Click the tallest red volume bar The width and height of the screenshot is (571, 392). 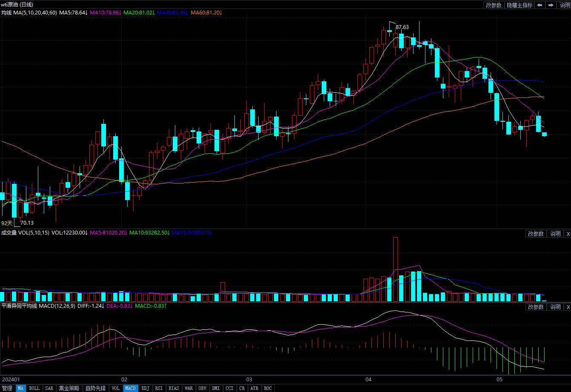coord(395,269)
